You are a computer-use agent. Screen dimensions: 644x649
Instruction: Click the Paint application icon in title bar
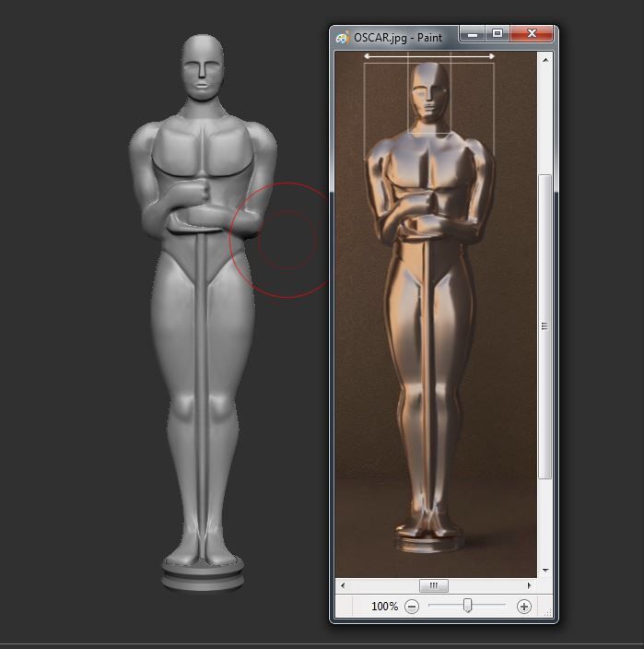click(x=343, y=38)
